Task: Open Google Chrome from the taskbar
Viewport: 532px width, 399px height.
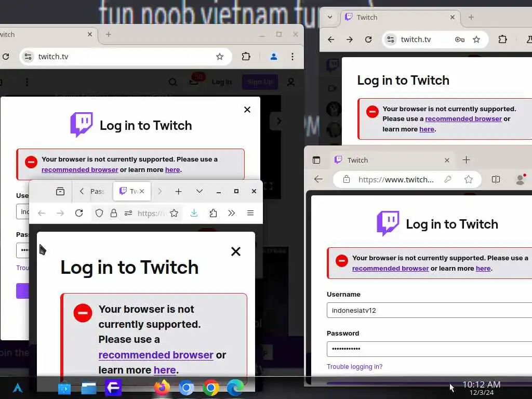Action: tap(211, 388)
